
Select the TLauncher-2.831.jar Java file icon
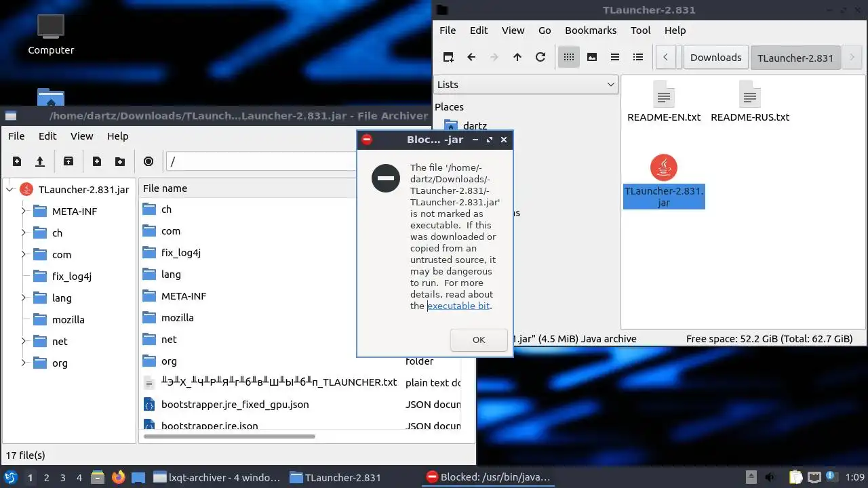664,167
